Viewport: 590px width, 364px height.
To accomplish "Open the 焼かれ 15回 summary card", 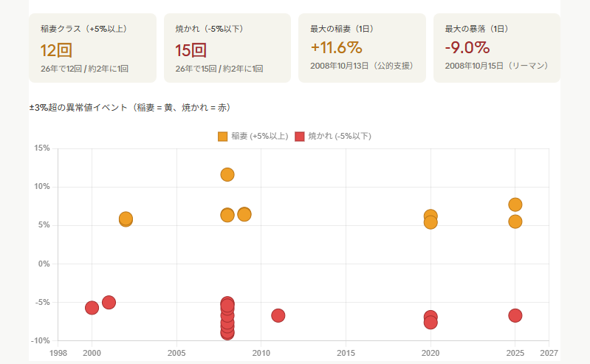I will (x=227, y=48).
